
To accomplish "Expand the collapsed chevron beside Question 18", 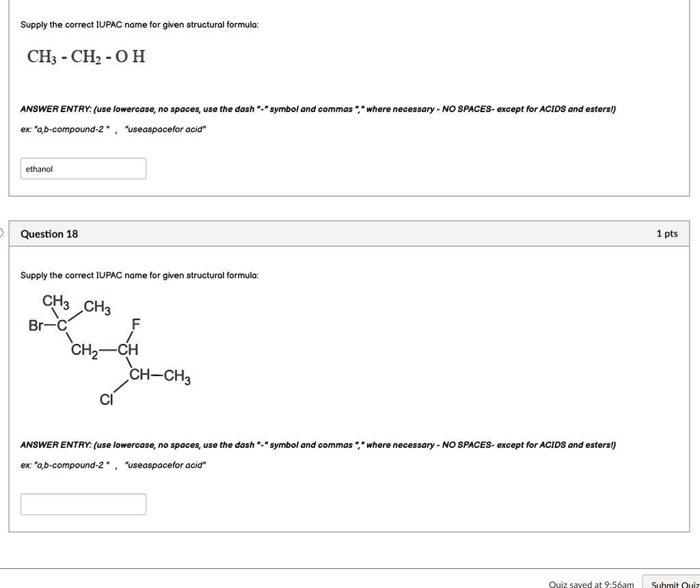I will 2,233.
